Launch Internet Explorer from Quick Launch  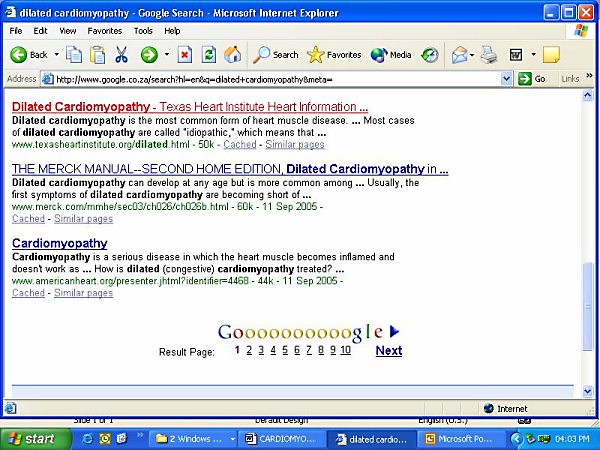coord(88,439)
